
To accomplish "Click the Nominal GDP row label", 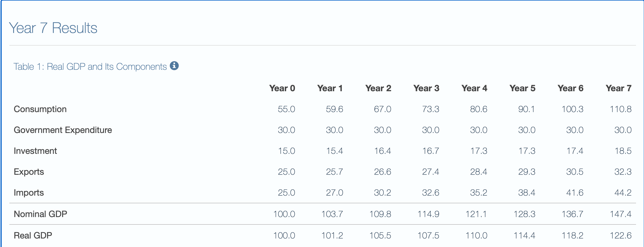I will (x=40, y=214).
